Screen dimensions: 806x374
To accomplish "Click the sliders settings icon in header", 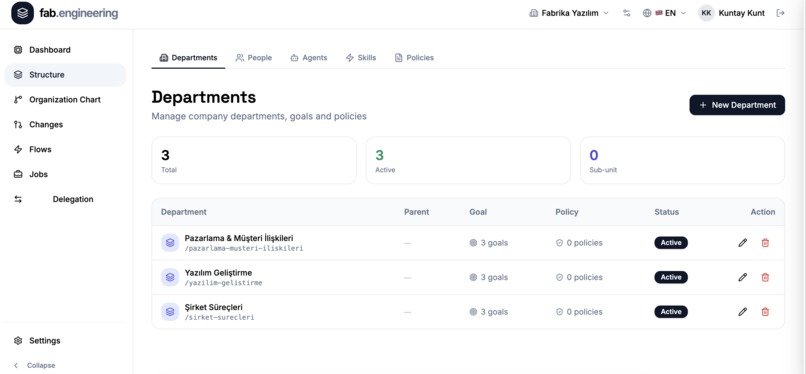I will coord(626,13).
